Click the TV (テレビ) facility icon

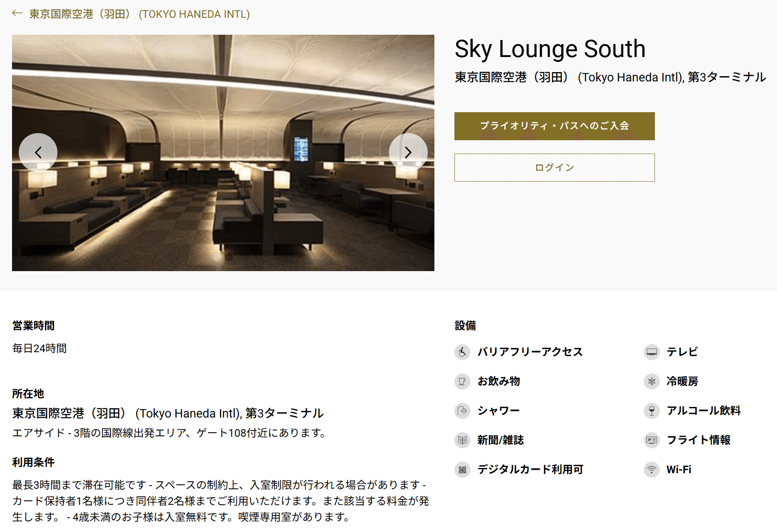[652, 352]
